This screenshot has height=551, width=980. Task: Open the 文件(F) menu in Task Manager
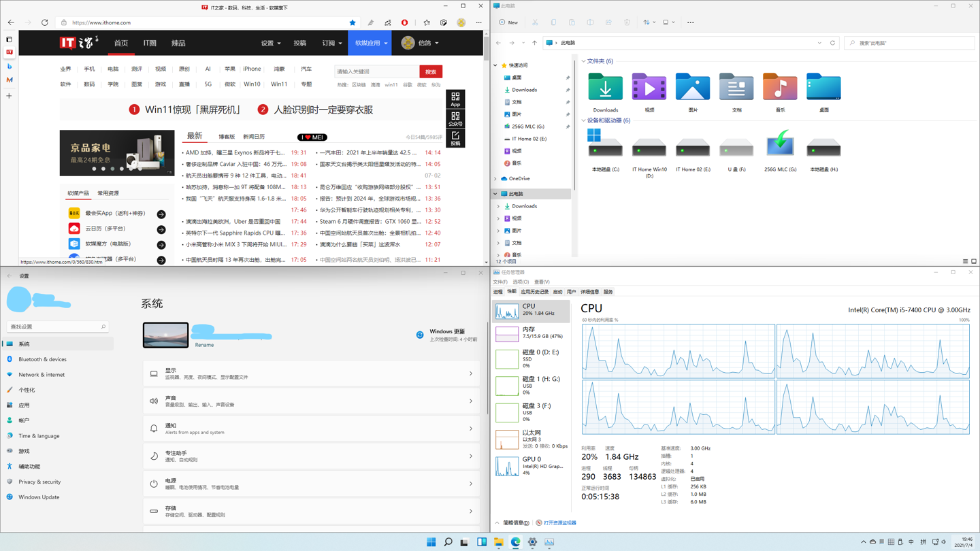tap(500, 282)
